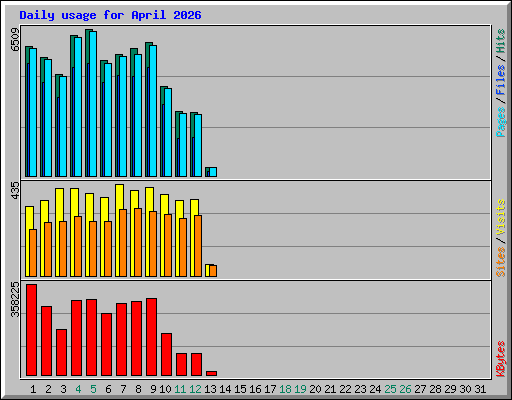Click the tiny red KBytes bar for day 13

tap(211, 373)
